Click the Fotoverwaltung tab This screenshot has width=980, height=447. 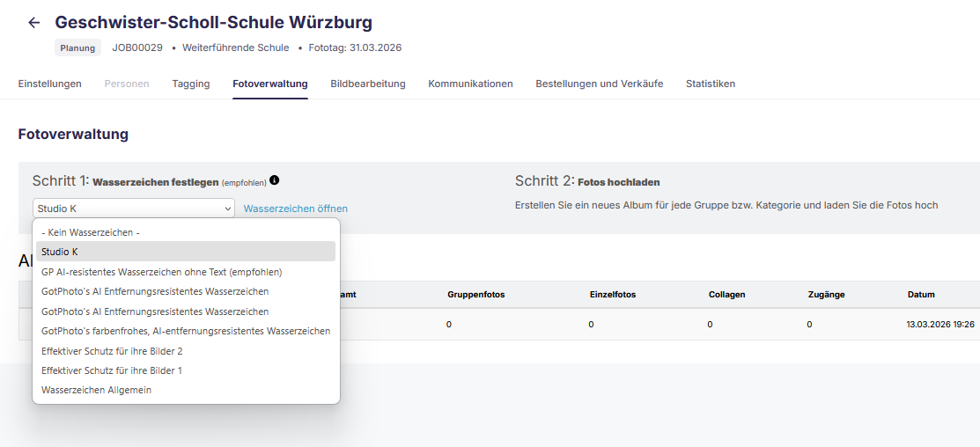(x=270, y=84)
